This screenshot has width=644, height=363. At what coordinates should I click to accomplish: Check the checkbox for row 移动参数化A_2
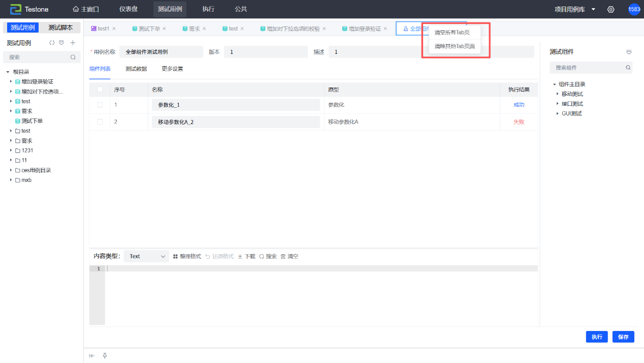pyautogui.click(x=100, y=122)
